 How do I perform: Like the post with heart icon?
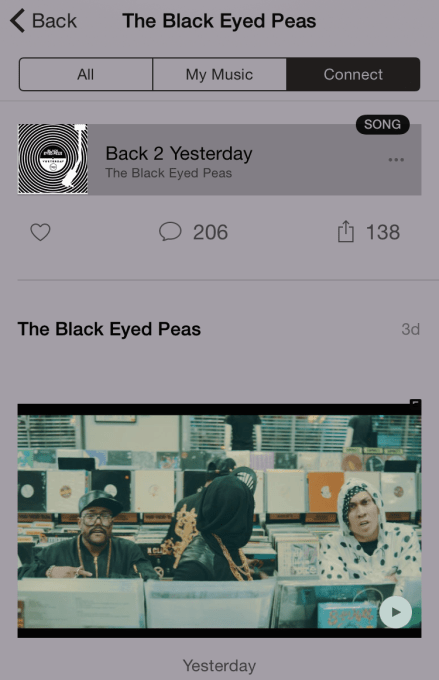40,232
